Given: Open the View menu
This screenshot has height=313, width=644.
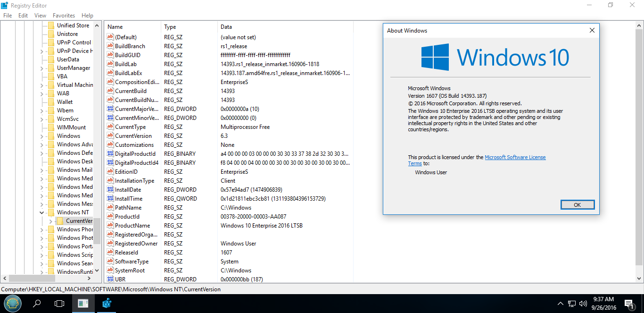Looking at the screenshot, I should (40, 16).
